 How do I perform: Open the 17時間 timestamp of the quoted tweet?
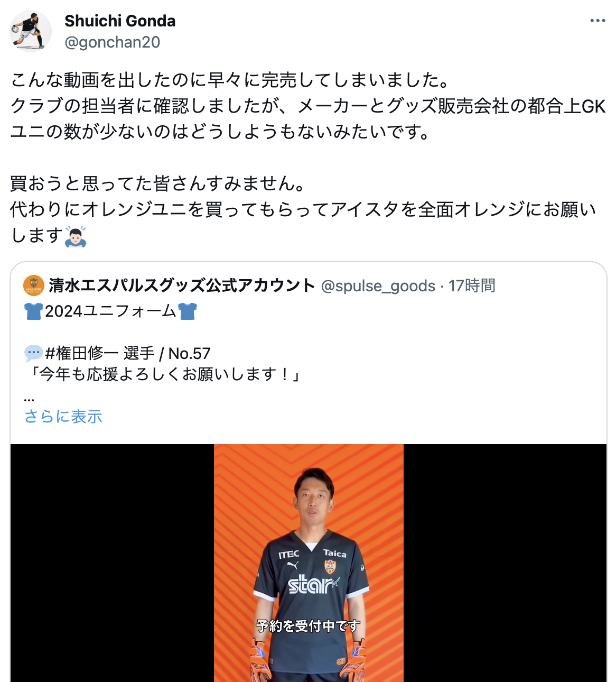click(x=472, y=286)
